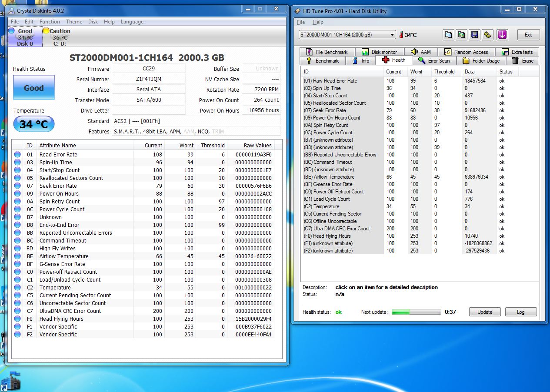Open the Theme menu
The width and height of the screenshot is (550, 392).
tap(74, 22)
